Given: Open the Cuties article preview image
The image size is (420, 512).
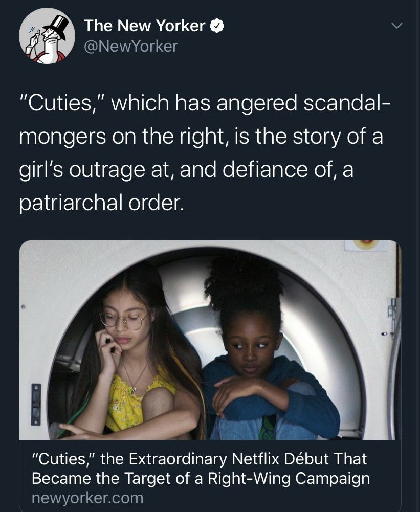Looking at the screenshot, I should point(210,340).
